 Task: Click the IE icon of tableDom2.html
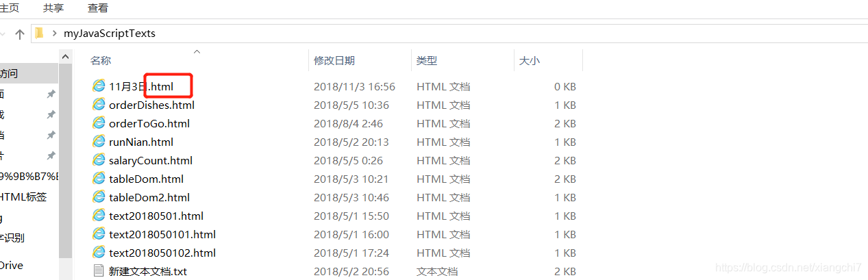(99, 197)
